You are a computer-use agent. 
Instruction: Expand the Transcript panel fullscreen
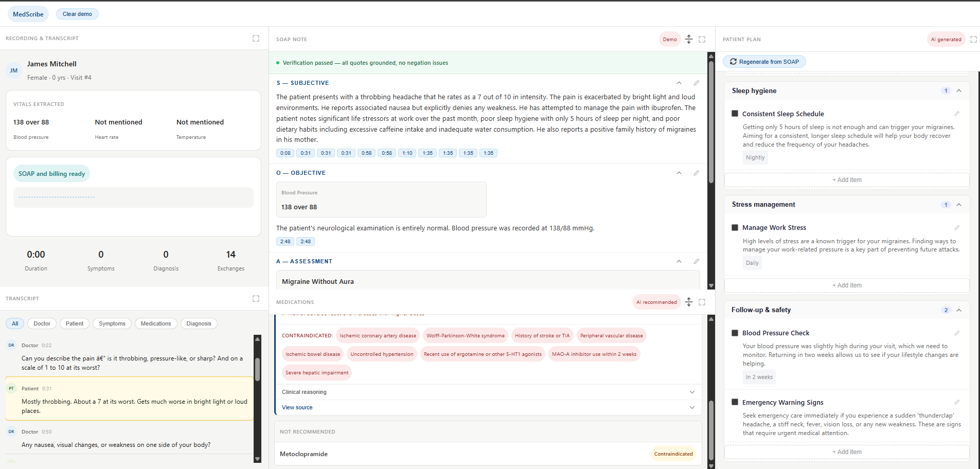click(x=256, y=299)
